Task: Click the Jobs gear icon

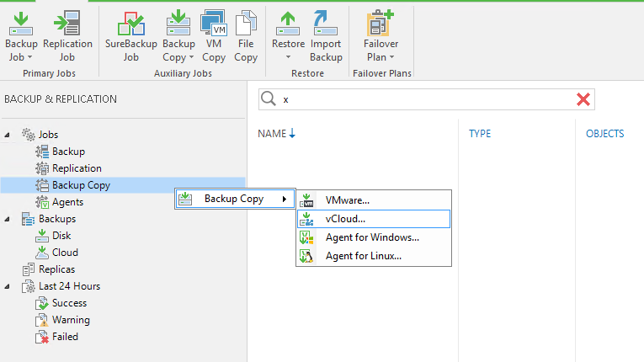Action: (x=29, y=135)
